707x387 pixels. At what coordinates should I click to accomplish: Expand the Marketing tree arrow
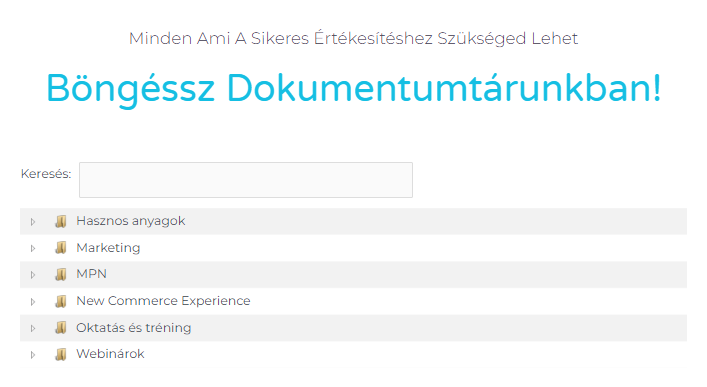tap(33, 249)
